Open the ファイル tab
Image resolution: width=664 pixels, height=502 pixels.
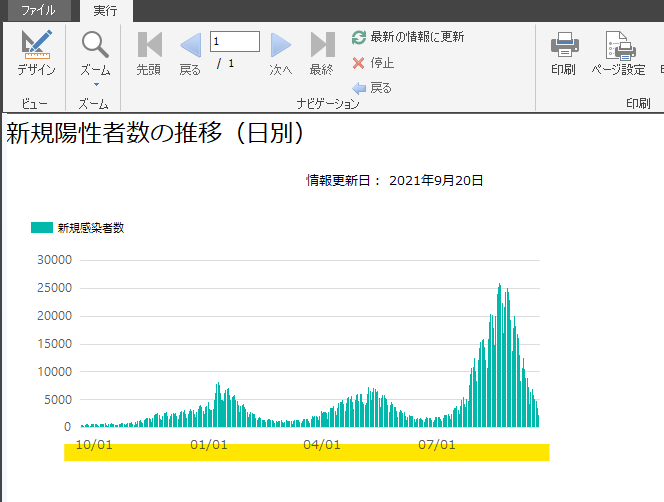[38, 10]
